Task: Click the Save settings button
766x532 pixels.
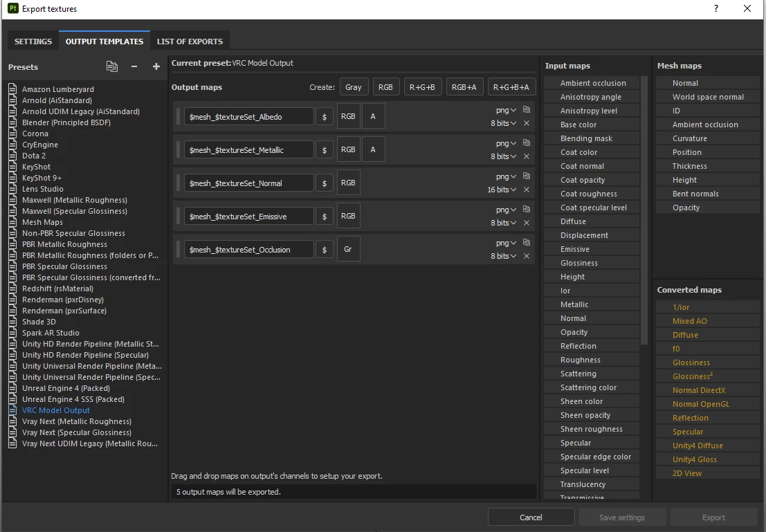Action: click(622, 517)
